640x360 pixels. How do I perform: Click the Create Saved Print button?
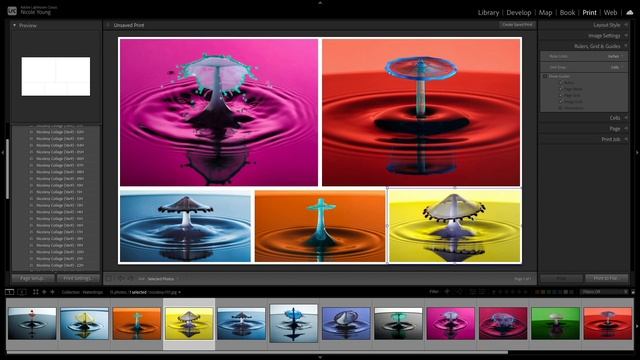tap(517, 25)
